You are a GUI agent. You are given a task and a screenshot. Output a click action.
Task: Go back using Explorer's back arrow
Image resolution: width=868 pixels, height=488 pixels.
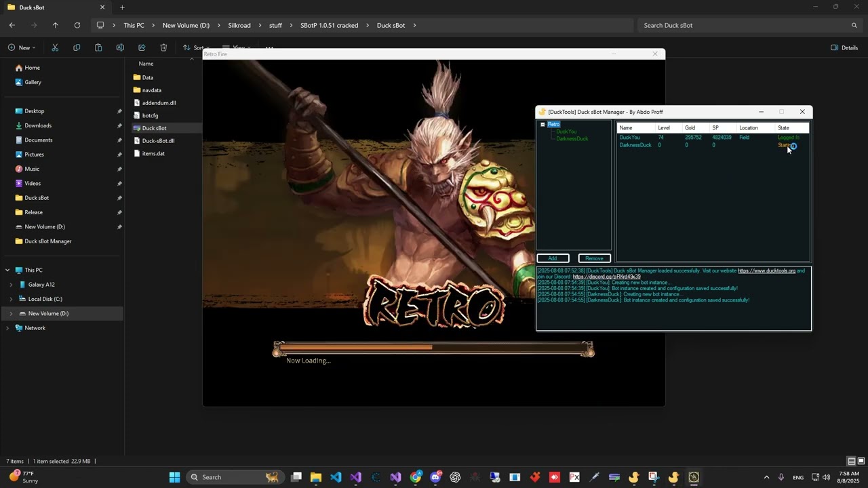[12, 25]
